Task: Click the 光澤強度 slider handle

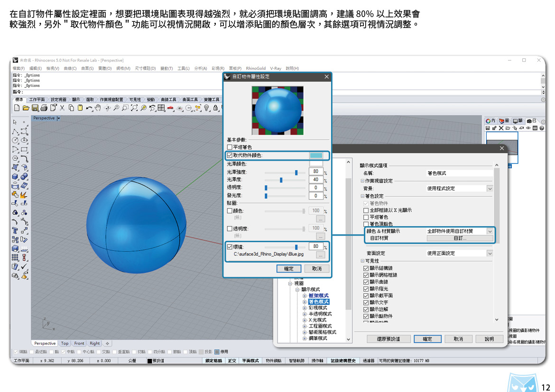Action: coord(296,172)
